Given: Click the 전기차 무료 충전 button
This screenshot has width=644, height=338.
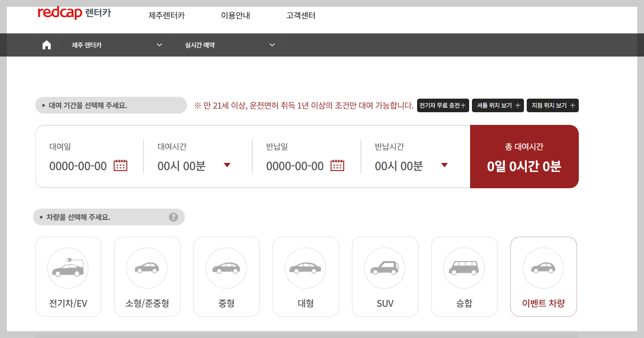Looking at the screenshot, I should point(443,105).
